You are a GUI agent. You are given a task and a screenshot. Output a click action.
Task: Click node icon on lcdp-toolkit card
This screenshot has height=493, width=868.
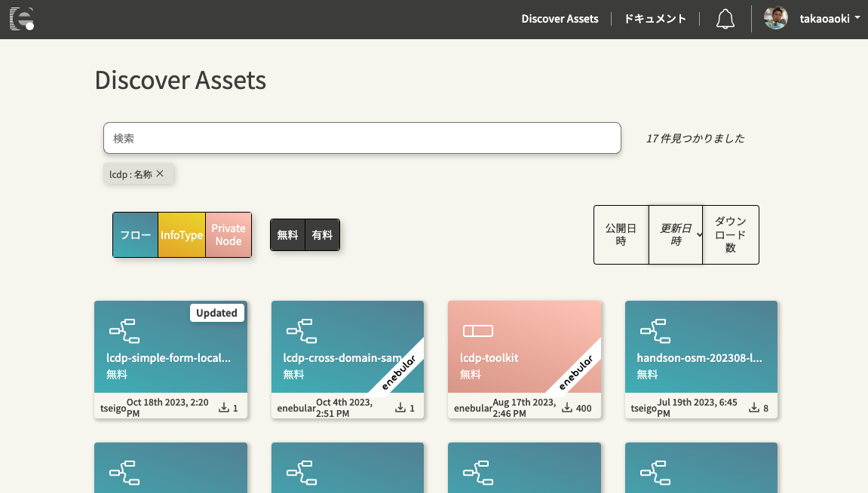pyautogui.click(x=477, y=330)
